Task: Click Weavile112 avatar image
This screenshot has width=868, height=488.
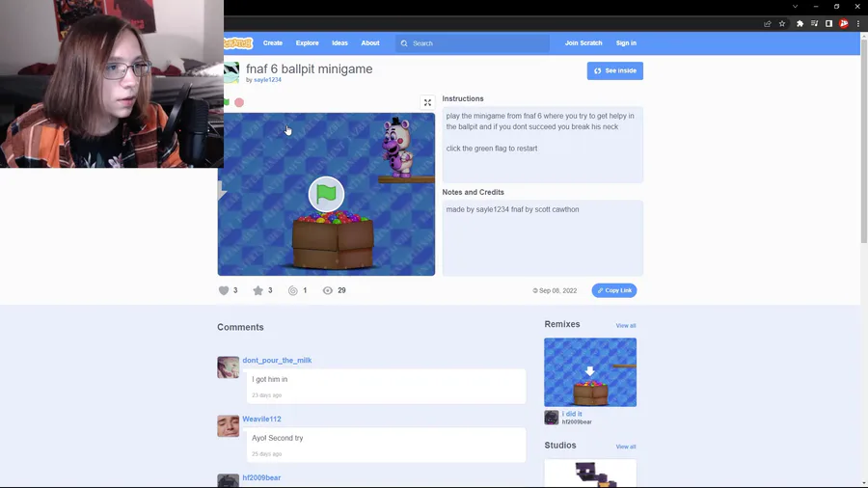Action: (x=228, y=426)
